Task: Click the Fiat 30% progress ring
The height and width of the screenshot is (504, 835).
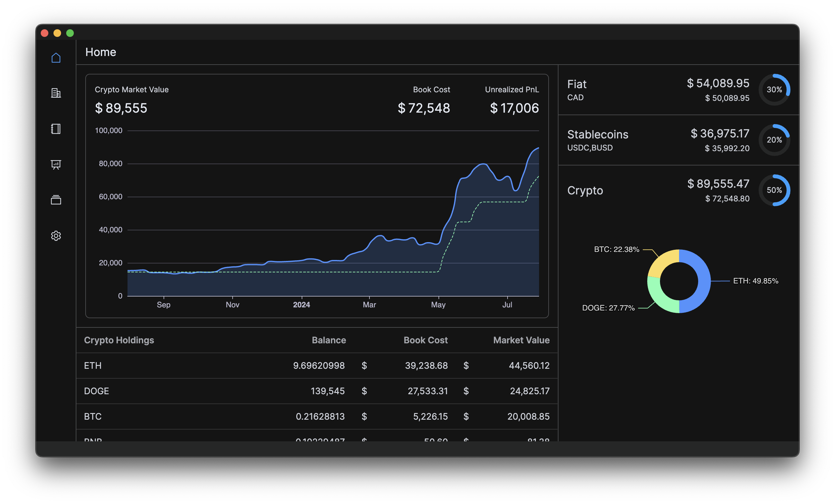Action: (x=774, y=89)
